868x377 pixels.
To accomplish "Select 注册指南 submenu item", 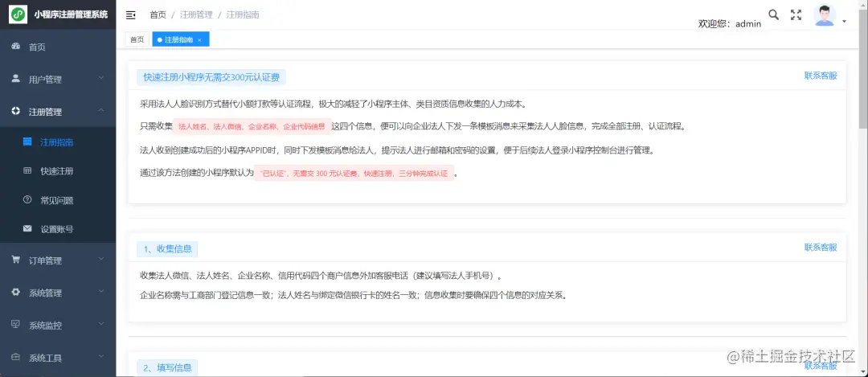I will tap(58, 142).
